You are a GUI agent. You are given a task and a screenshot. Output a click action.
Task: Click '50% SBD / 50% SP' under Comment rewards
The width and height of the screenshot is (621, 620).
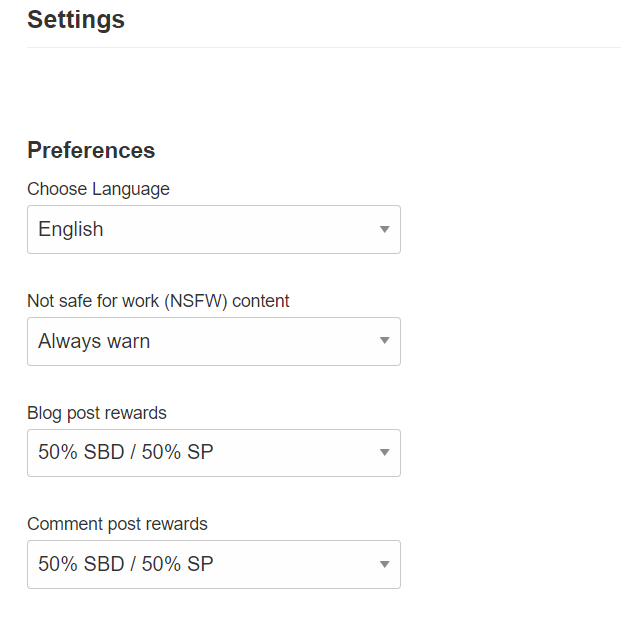126,565
